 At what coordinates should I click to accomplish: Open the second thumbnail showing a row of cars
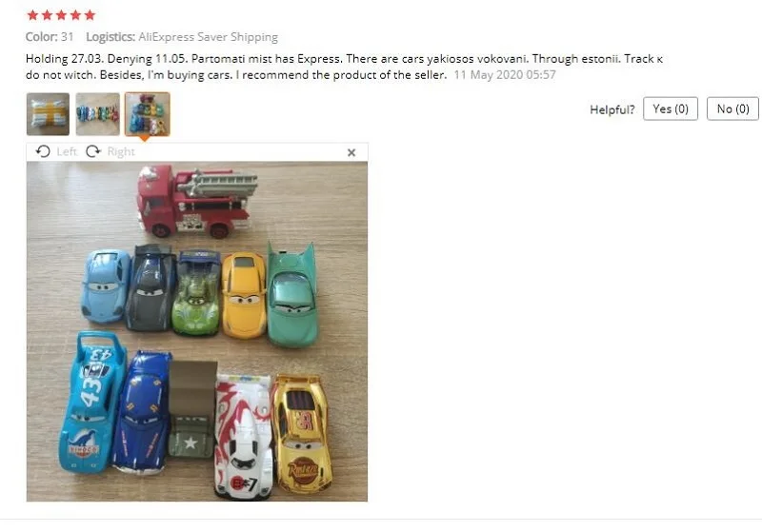98,114
